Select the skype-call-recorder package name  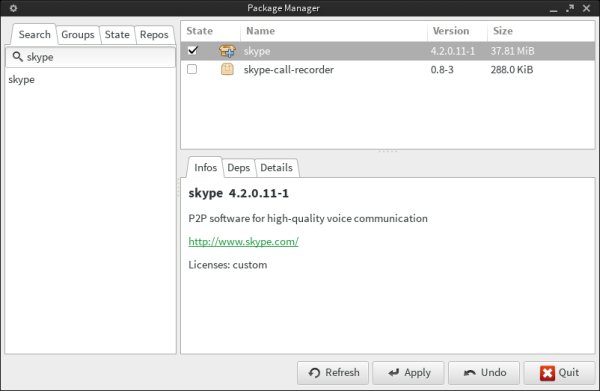[x=289, y=70]
